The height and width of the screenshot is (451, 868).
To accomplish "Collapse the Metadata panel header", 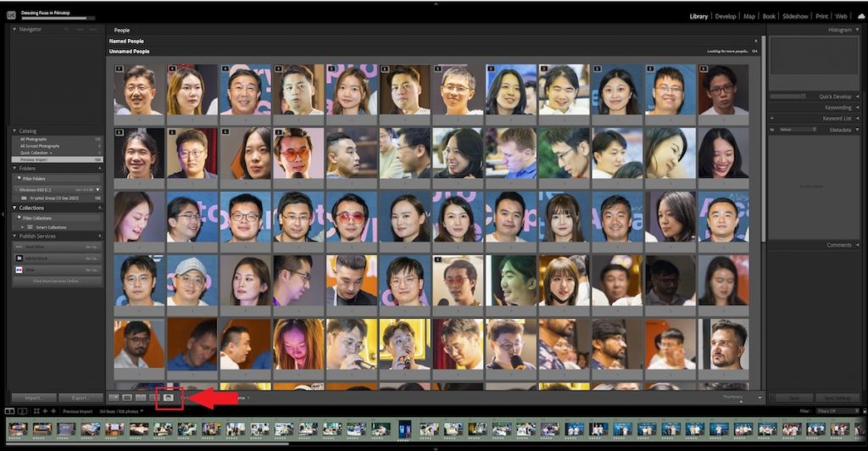I will 858,130.
